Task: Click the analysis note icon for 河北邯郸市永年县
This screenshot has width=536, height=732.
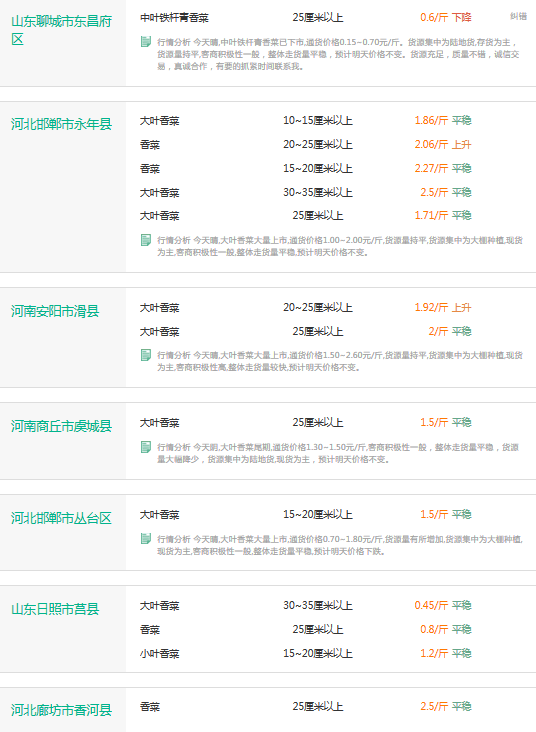Action: pyautogui.click(x=146, y=240)
